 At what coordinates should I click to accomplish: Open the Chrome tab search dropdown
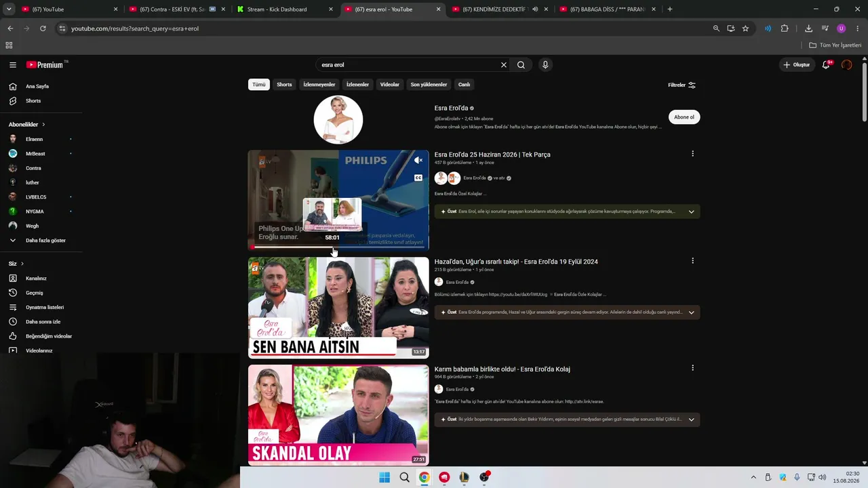coord(9,9)
